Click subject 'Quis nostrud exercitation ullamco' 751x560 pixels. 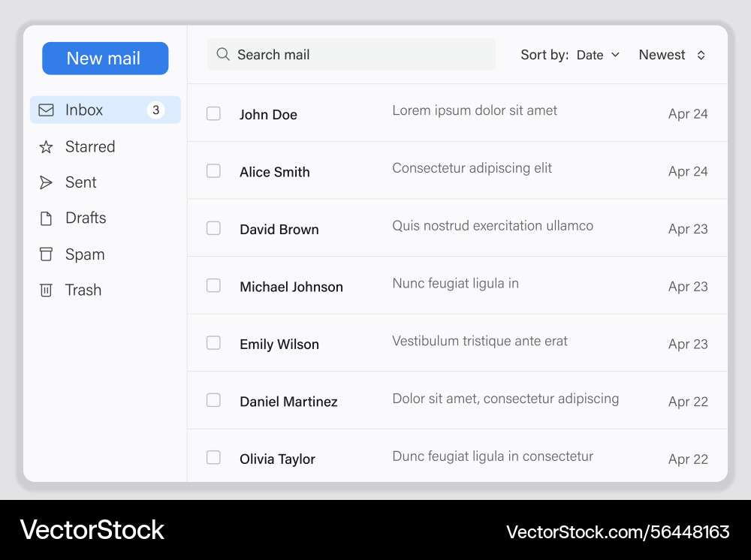(493, 225)
